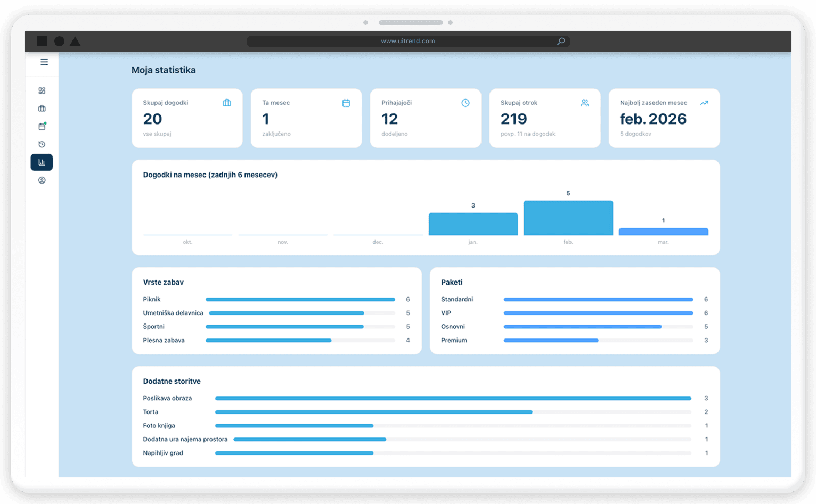Open the history clock icon in sidebar
Screen dimensions: 816x504
pos(42,144)
